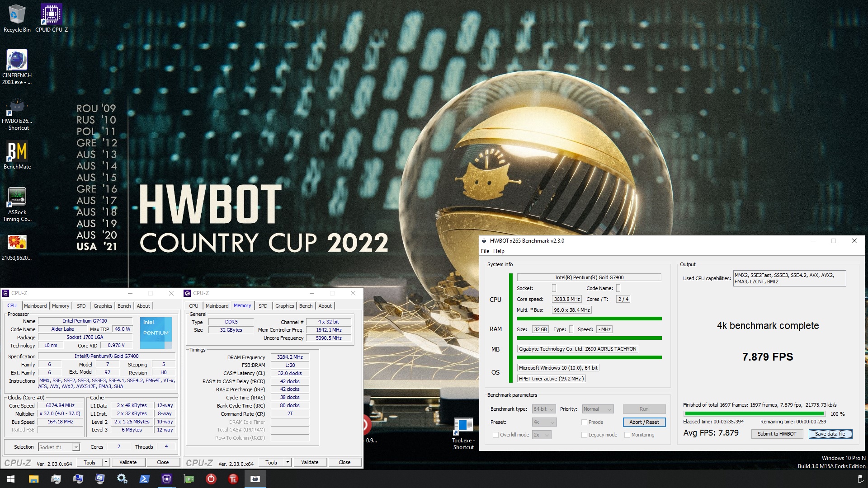
Task: Open the Help menu in HWBOT x265
Action: point(499,251)
